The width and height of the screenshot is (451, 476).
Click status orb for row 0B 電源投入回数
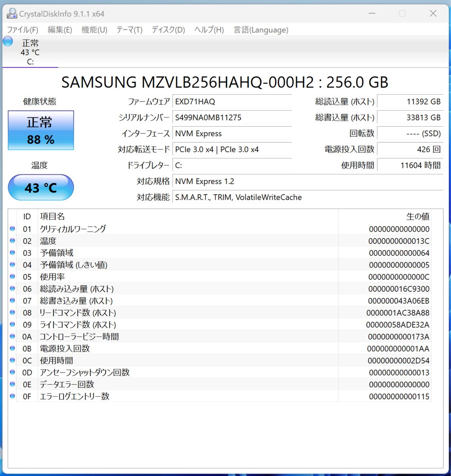(12, 348)
